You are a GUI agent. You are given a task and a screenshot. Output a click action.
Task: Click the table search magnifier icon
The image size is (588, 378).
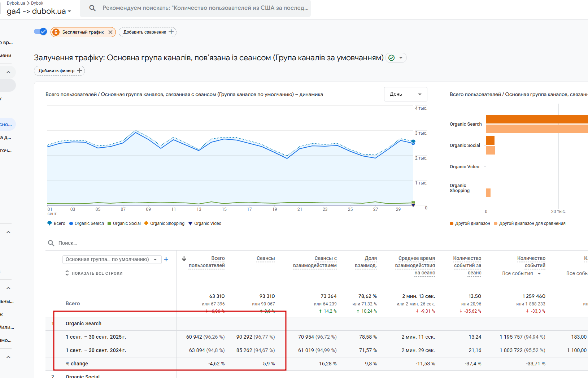click(51, 243)
